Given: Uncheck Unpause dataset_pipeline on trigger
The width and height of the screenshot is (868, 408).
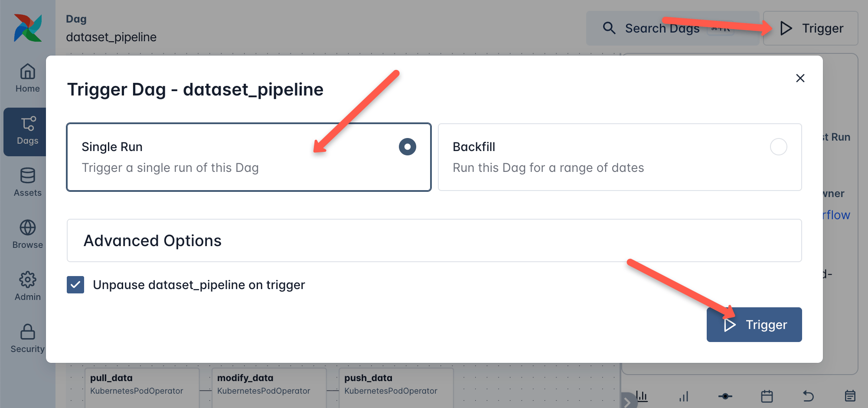Looking at the screenshot, I should point(75,285).
